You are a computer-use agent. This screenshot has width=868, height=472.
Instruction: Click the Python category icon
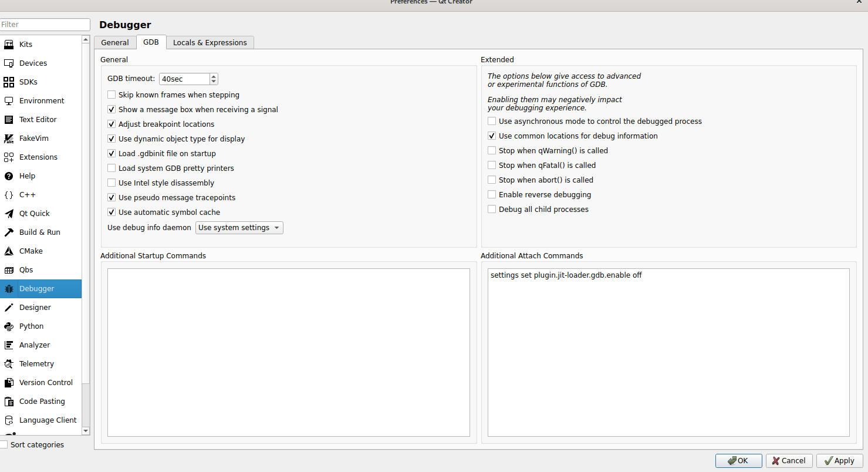coord(9,326)
